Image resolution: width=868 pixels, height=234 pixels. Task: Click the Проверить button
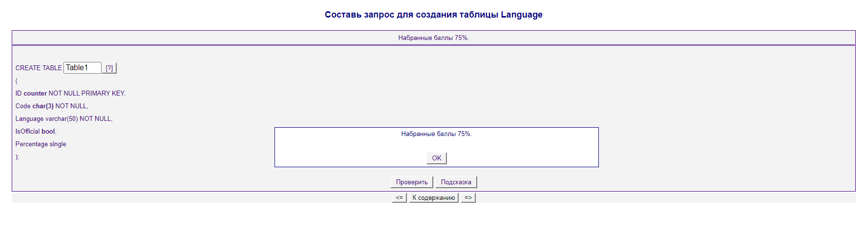tap(411, 182)
